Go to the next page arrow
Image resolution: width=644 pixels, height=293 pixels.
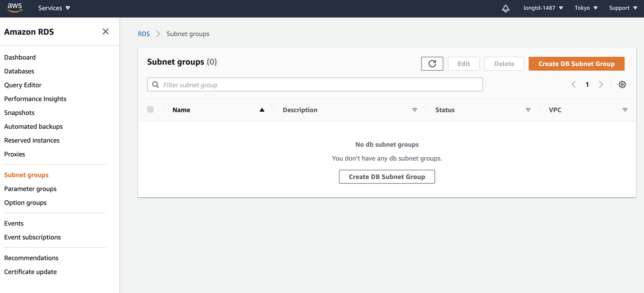point(601,85)
